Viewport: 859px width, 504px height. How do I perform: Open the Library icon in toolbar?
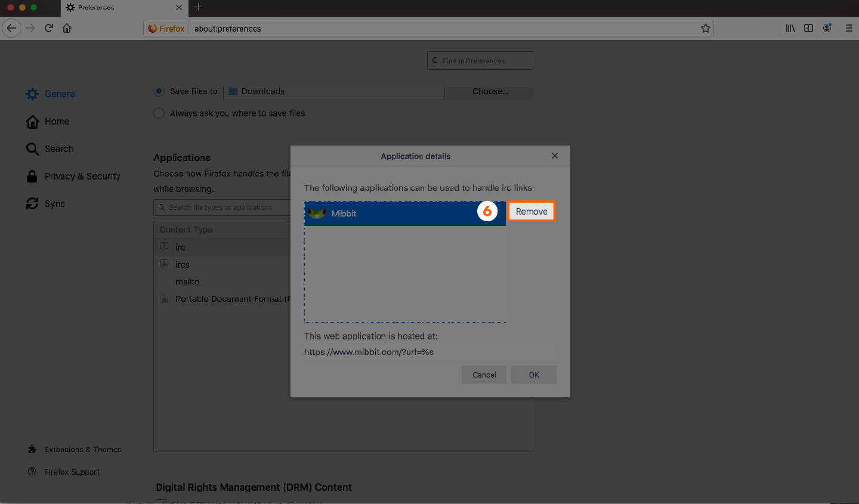point(790,28)
